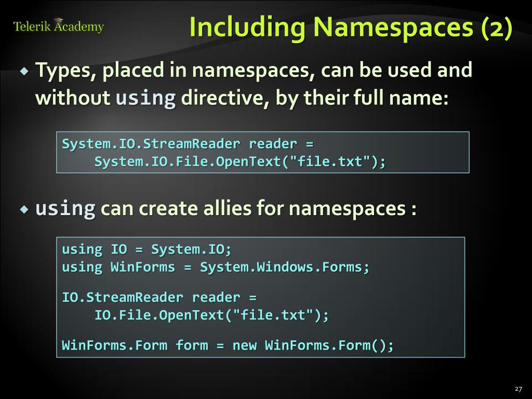
Task: Click code line 'IO.File.OpenText("file.txt");'
Action: pyautogui.click(x=212, y=315)
